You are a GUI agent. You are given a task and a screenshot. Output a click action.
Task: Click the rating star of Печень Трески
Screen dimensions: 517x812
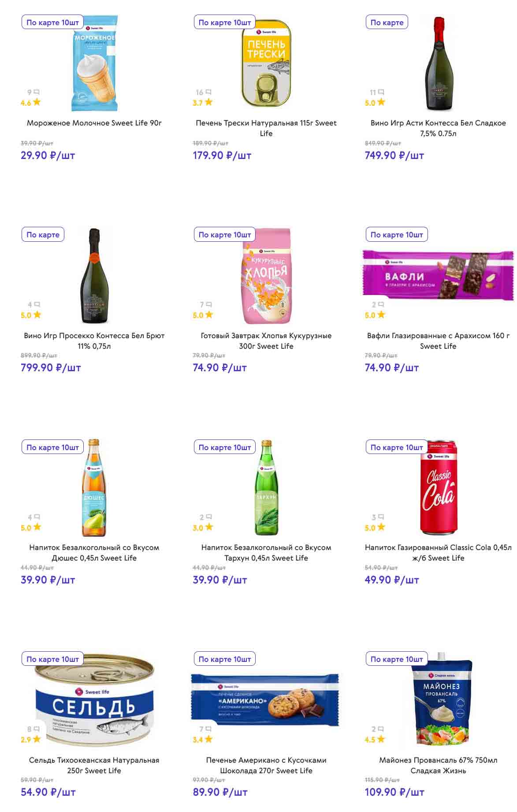208,102
